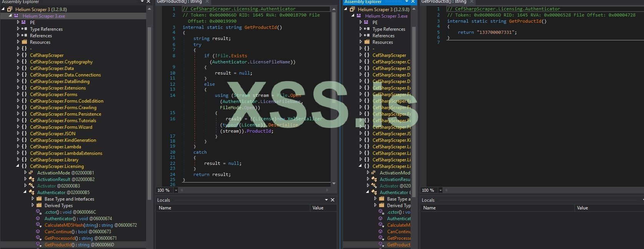The height and width of the screenshot is (249, 644).
Task: Expand ActivationMode @020000B1 in left tree
Action: coord(25,173)
